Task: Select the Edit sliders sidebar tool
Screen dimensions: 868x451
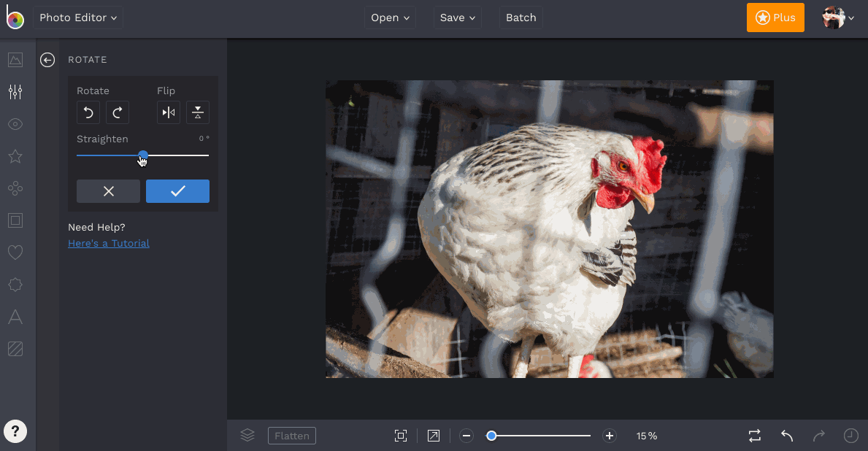Action: coord(15,92)
